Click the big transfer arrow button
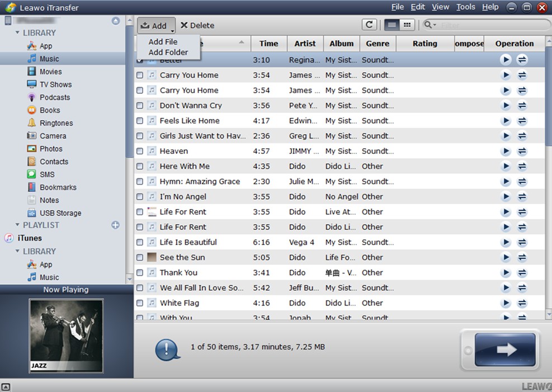 click(505, 350)
